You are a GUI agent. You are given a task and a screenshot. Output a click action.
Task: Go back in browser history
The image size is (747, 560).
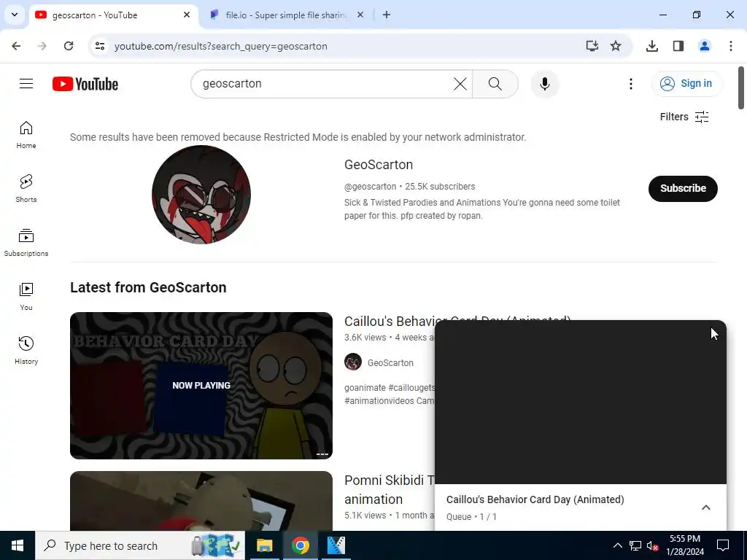tap(16, 46)
